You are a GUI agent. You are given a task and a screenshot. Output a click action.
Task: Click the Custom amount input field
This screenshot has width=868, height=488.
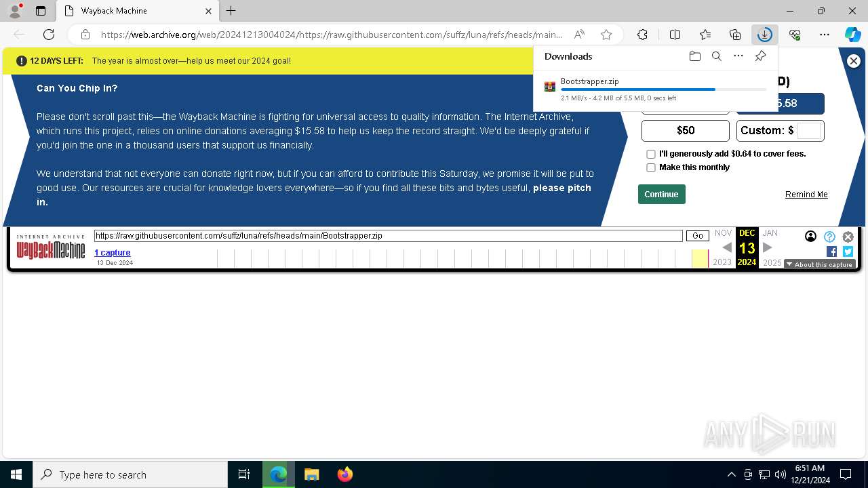[809, 130]
